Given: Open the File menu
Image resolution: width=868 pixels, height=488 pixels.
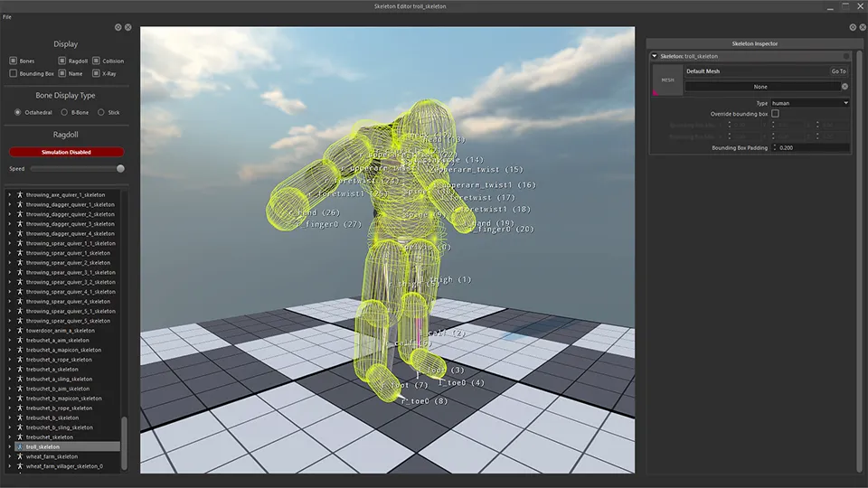Looking at the screenshot, I should tap(7, 17).
